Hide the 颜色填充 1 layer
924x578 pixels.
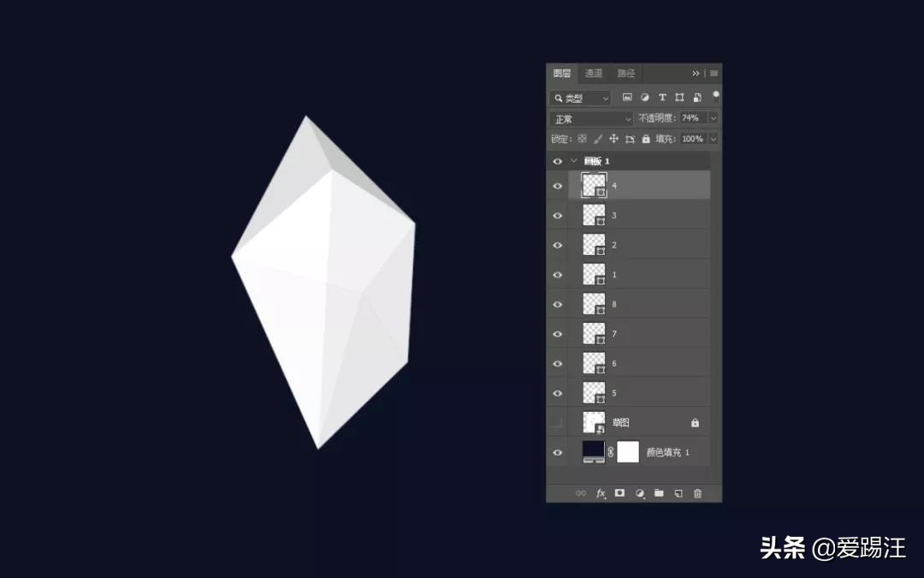tap(558, 452)
